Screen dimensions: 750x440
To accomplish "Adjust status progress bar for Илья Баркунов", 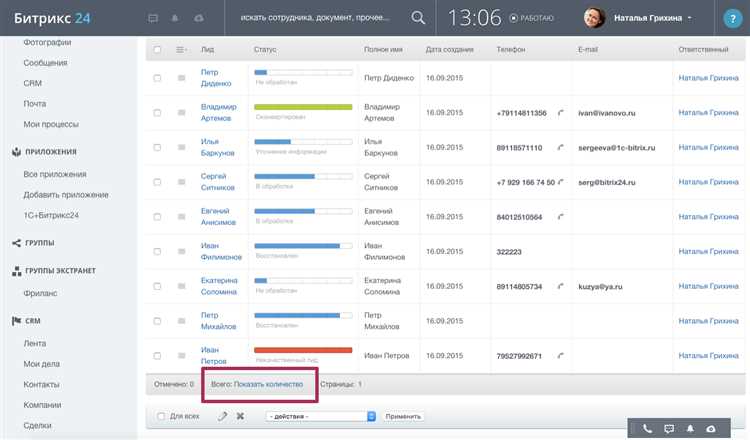I will tap(303, 142).
